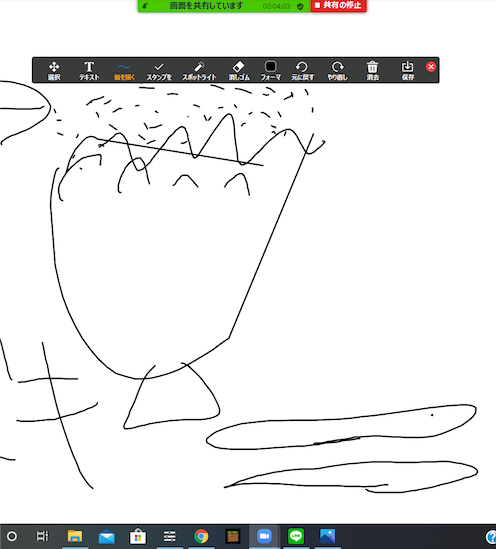Click the green shield security icon
This screenshot has width=496, height=549.
click(x=300, y=6)
